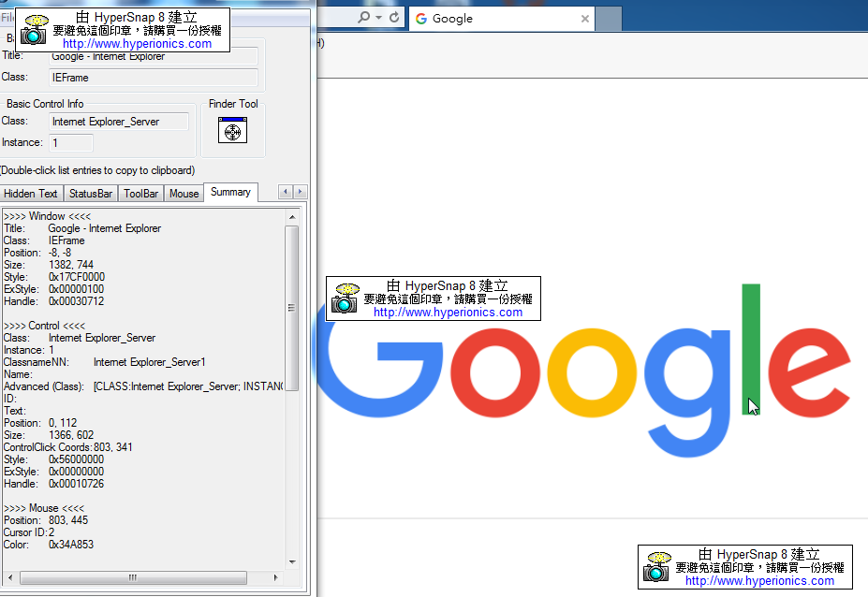Select the mouse row 'Position: 803, 445'
868x597 pixels.
coord(46,520)
